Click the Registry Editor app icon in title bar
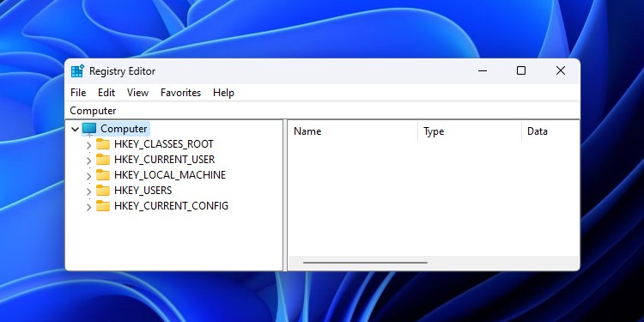644x322 pixels. [77, 71]
